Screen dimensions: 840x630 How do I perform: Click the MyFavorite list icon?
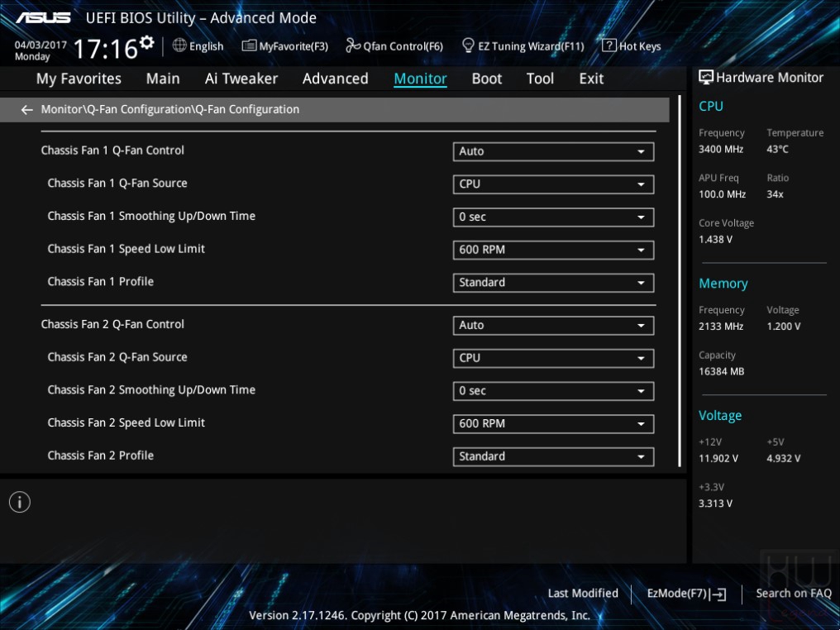tap(249, 45)
